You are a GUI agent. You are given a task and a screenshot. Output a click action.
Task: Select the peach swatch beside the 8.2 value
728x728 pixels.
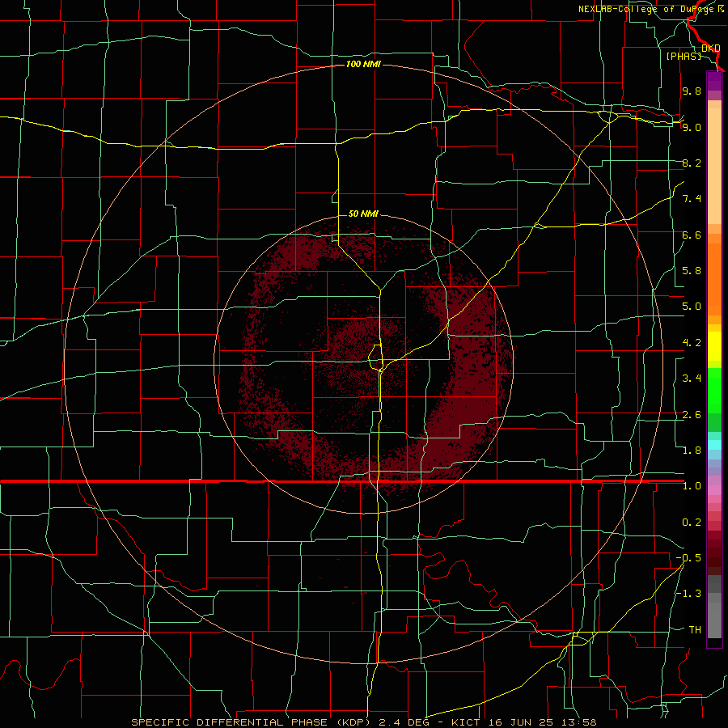[x=714, y=166]
